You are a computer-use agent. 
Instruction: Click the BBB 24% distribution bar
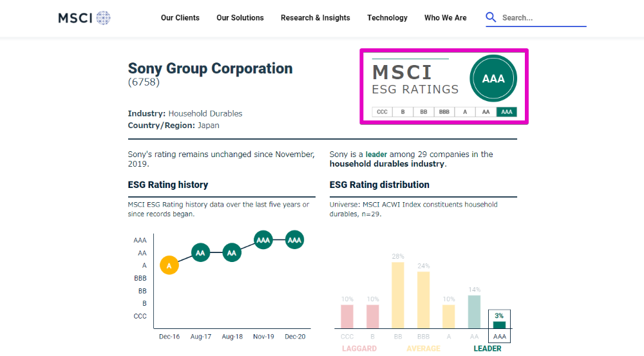(x=424, y=300)
